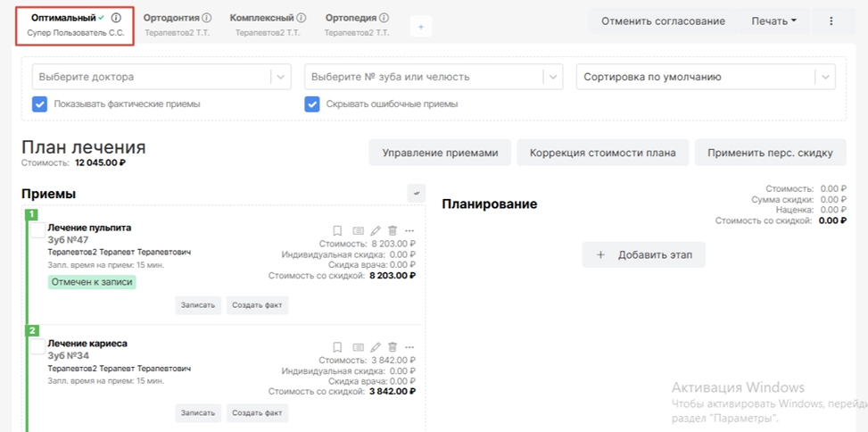Delete Лечение кариеса with trash icon
868x432 pixels.
pos(393,346)
